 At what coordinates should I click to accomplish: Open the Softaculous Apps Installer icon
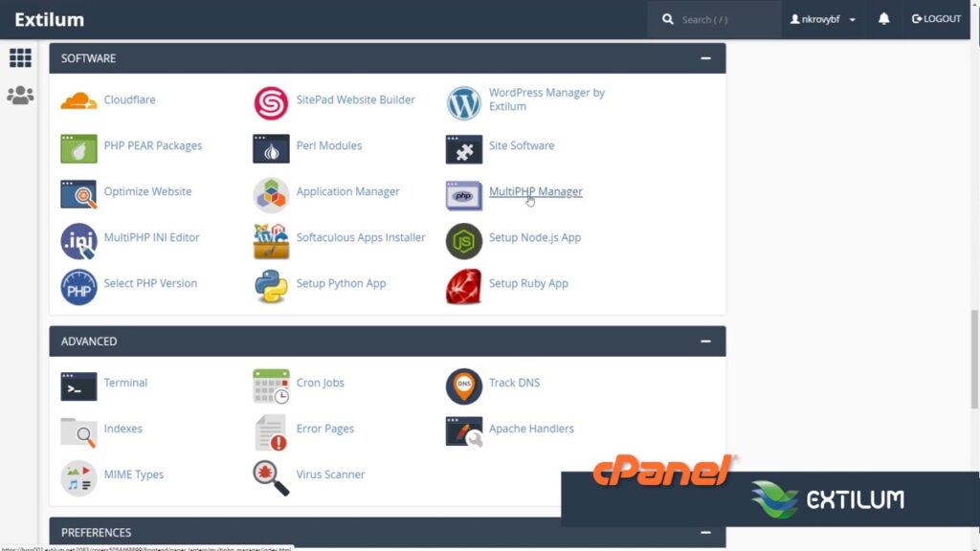point(271,241)
